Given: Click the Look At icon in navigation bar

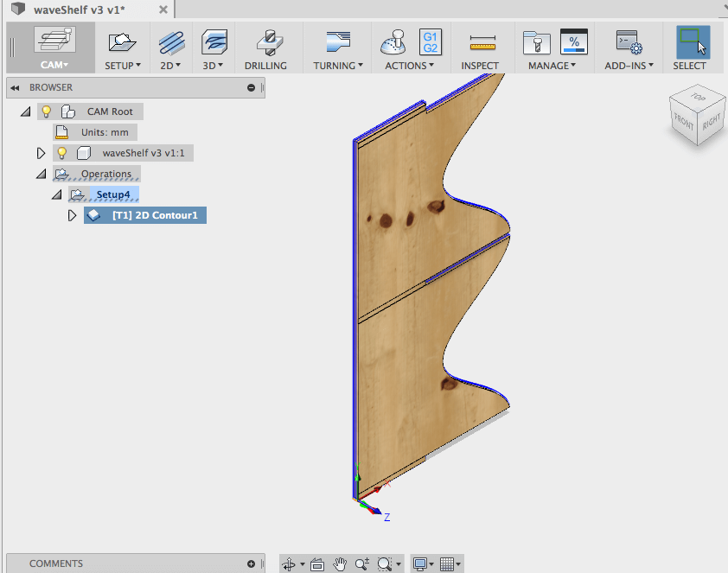Looking at the screenshot, I should [316, 564].
